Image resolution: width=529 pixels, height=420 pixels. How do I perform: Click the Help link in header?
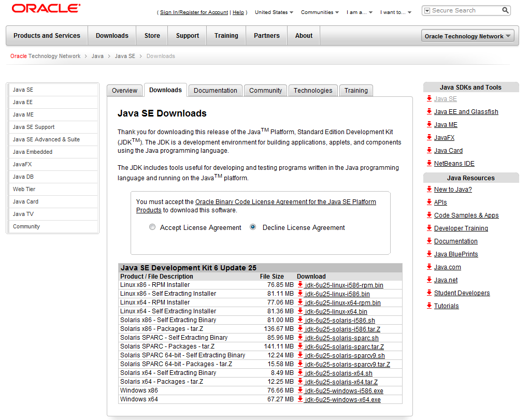click(238, 12)
